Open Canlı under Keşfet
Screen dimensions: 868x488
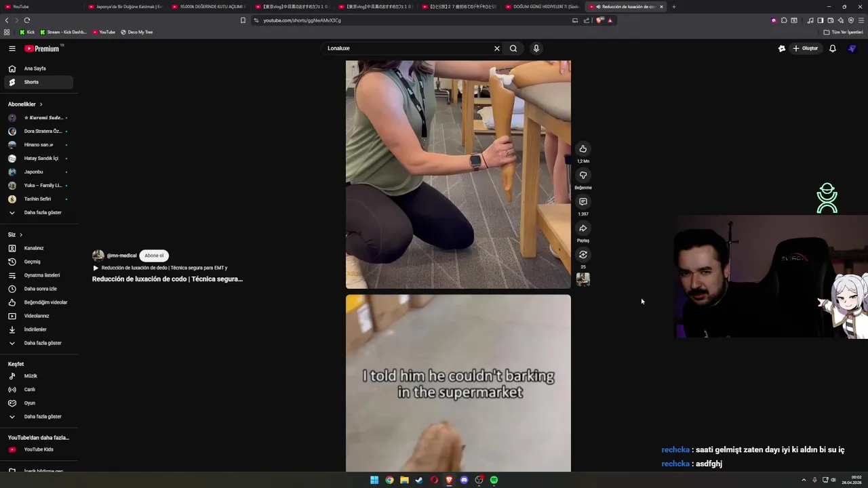(x=38, y=390)
